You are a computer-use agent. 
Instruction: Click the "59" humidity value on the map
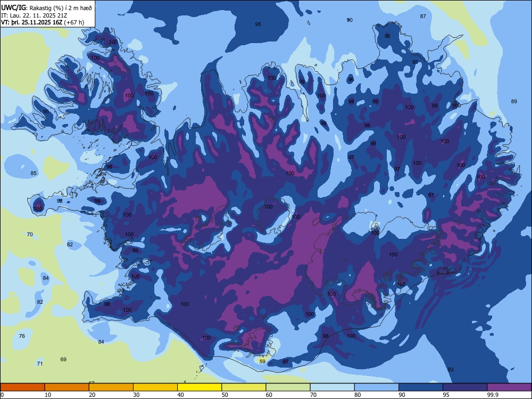(262, 362)
